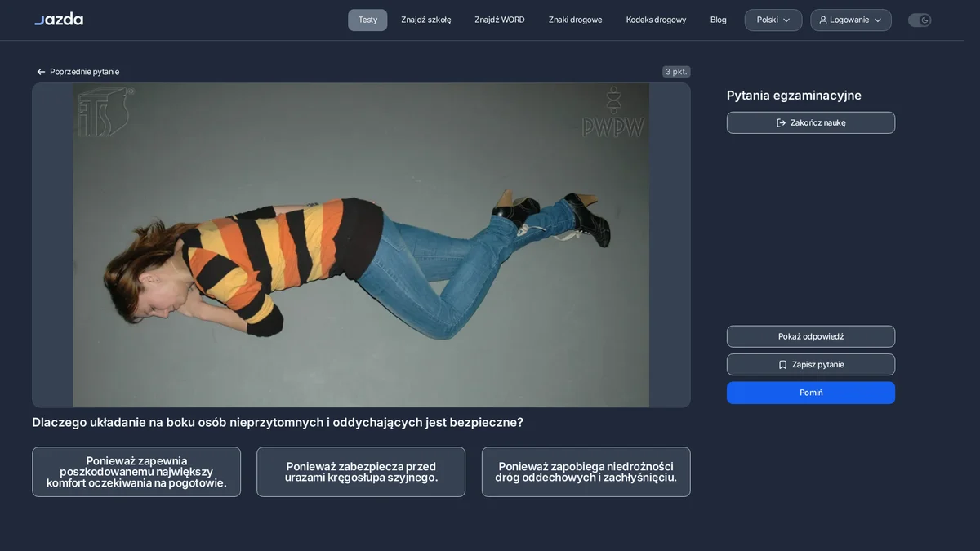
Task: Skip the question with Pomiń
Action: click(x=811, y=393)
